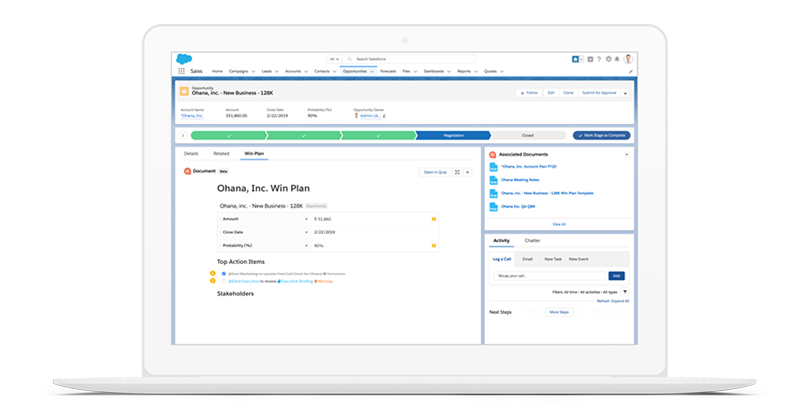Open the user profile avatar

(x=629, y=59)
